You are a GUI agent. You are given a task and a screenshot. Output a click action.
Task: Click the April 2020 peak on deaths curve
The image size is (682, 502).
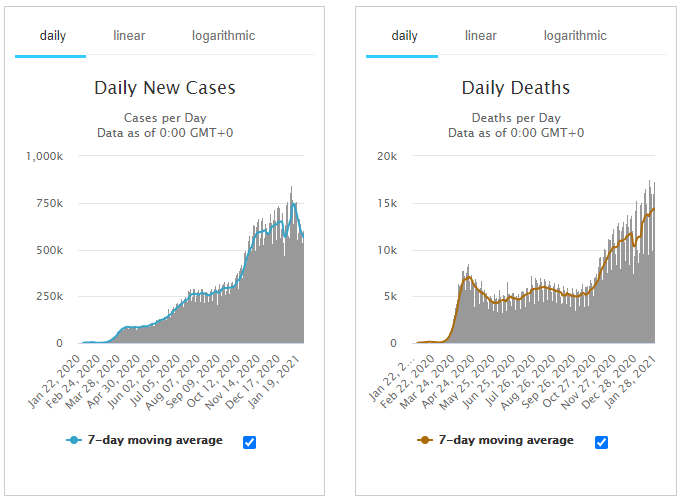[x=467, y=274]
